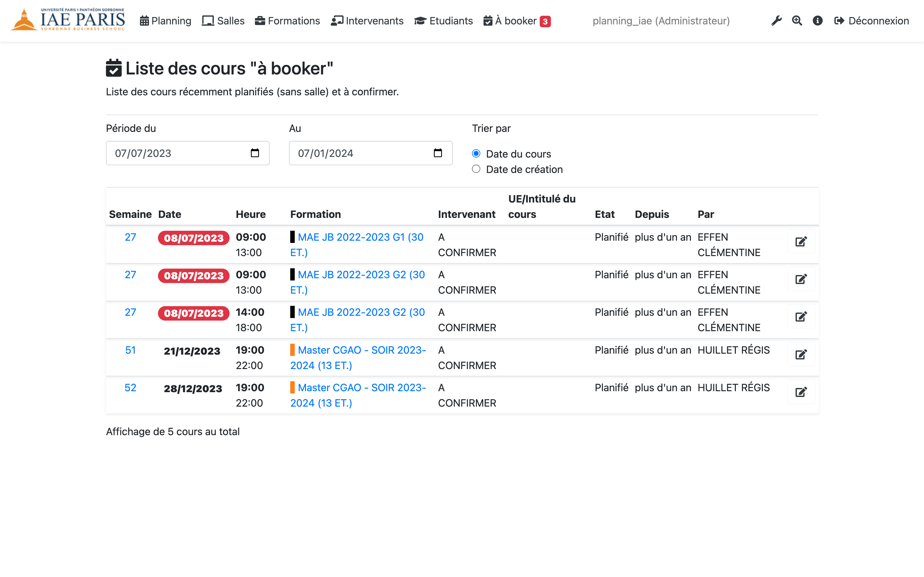Edit the MAE JB G1 09:00 course
Screen dimensions: 924x577
click(801, 242)
